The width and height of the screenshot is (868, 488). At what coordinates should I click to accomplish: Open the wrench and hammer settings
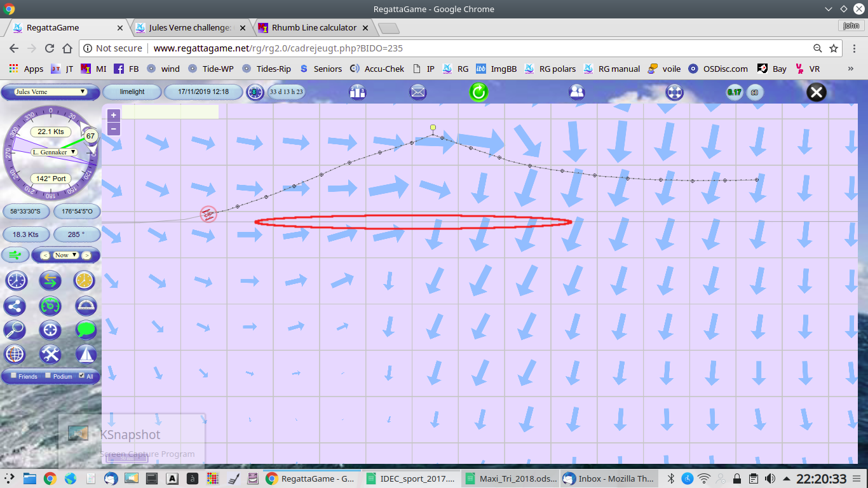(50, 354)
